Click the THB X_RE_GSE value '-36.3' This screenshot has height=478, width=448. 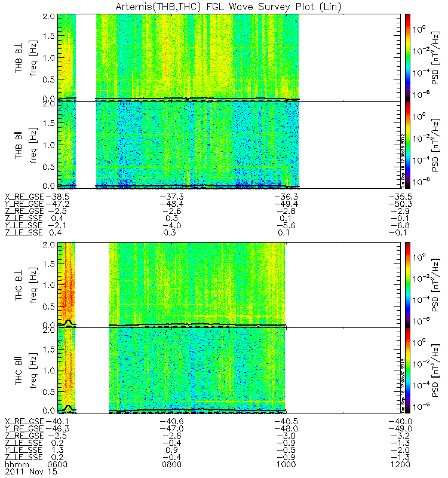click(286, 197)
